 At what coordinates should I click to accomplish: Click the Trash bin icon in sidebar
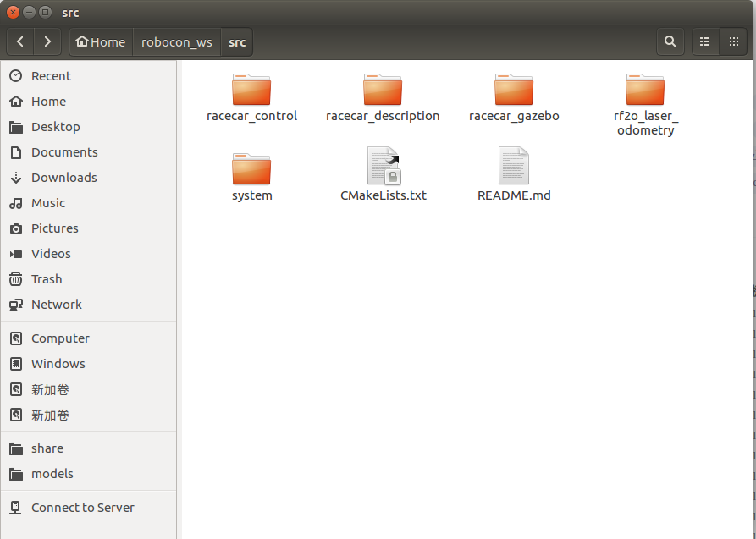[16, 279]
